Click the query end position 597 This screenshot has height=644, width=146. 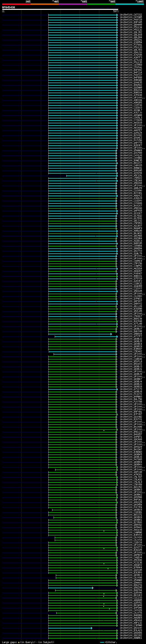point(115,11)
